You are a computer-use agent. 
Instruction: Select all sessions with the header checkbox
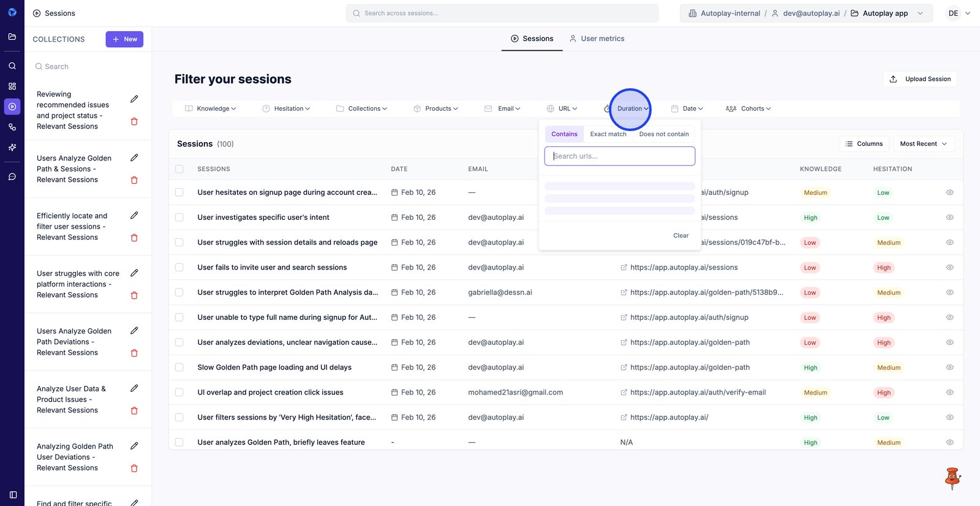(179, 169)
